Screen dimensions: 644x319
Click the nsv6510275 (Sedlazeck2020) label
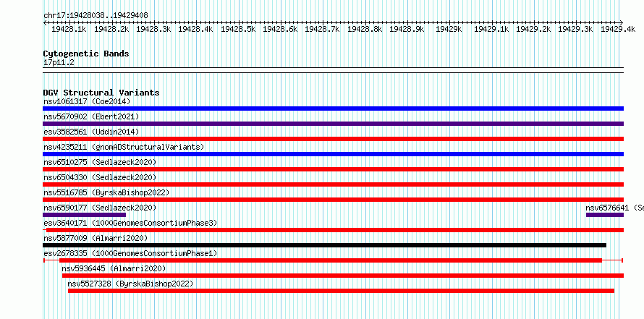(100, 162)
